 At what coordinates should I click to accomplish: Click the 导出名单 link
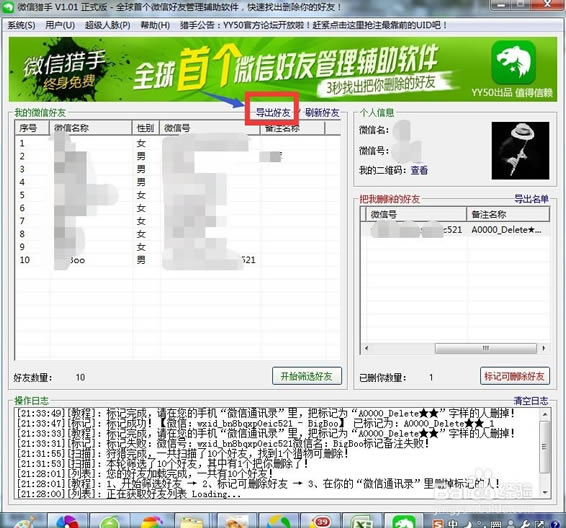[x=531, y=198]
